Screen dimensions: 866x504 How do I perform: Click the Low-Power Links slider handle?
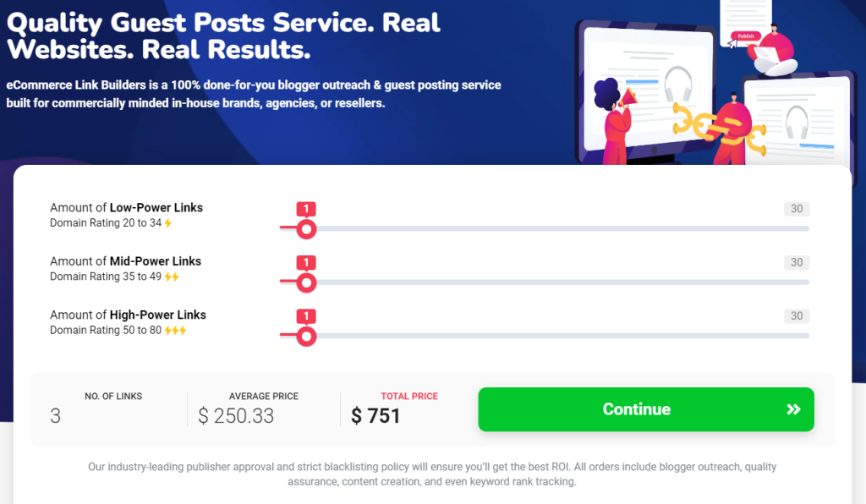point(306,228)
